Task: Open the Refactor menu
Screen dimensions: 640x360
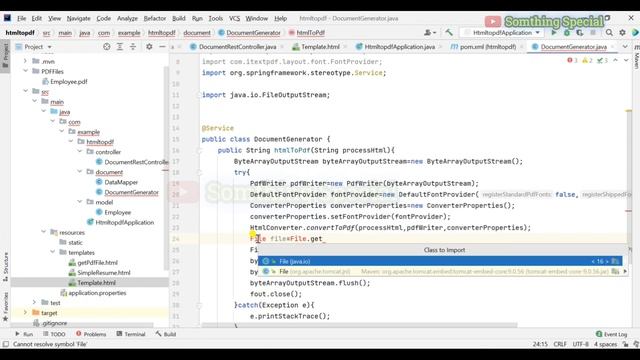Action: pyautogui.click(x=155, y=18)
